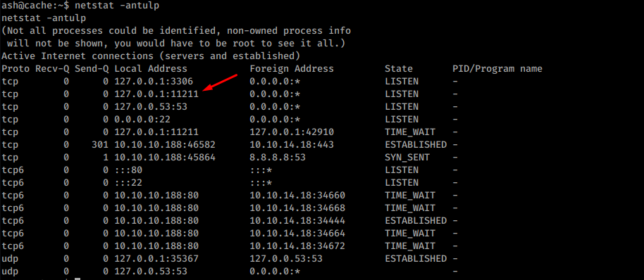Viewport: 644px width, 280px height.
Task: Select TIME_WAIT in the 127.0.0.1:42910 row
Action: (x=410, y=132)
